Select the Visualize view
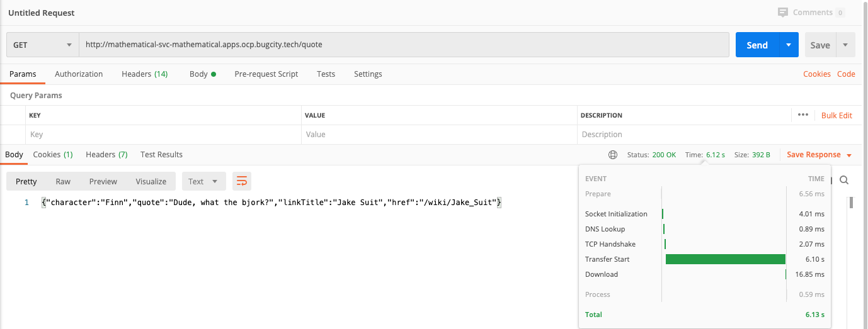This screenshot has height=329, width=868. point(151,181)
